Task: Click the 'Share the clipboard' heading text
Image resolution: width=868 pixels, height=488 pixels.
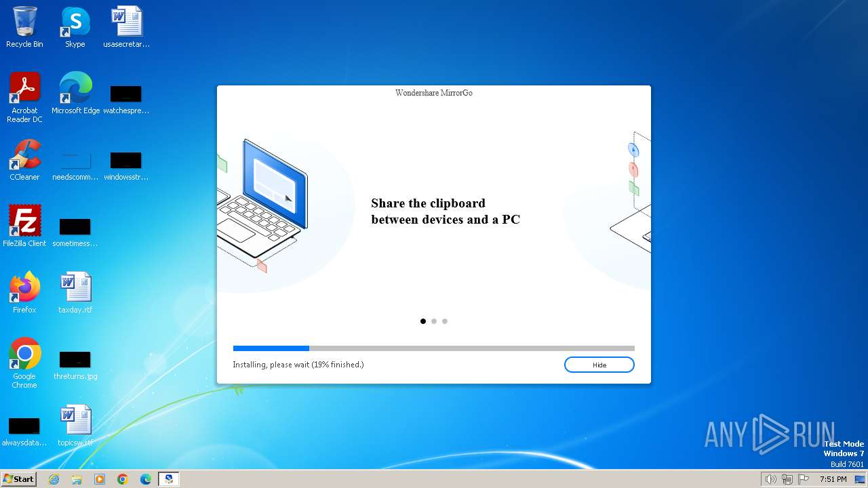Action: click(x=446, y=211)
